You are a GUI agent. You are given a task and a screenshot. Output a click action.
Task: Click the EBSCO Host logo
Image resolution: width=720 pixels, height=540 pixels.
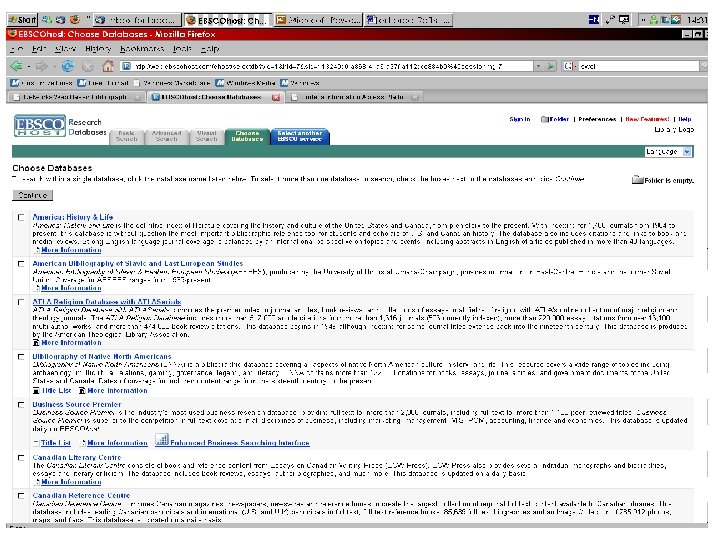[x=39, y=125]
